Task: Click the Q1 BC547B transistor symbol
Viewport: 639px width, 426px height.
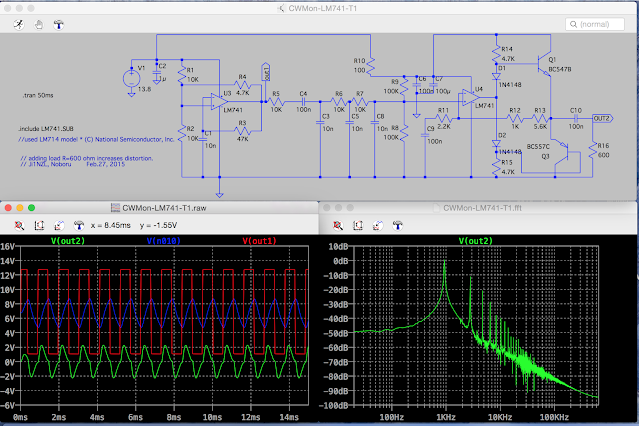Action: pos(544,64)
